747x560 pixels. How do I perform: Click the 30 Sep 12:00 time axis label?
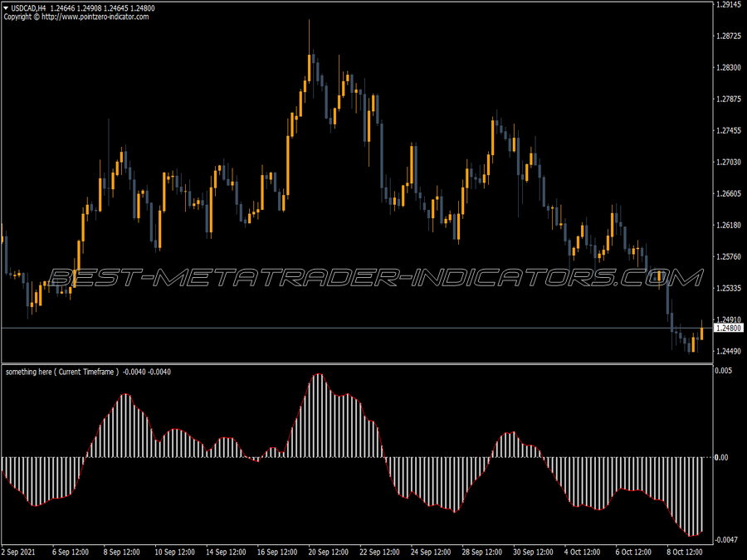click(x=533, y=552)
